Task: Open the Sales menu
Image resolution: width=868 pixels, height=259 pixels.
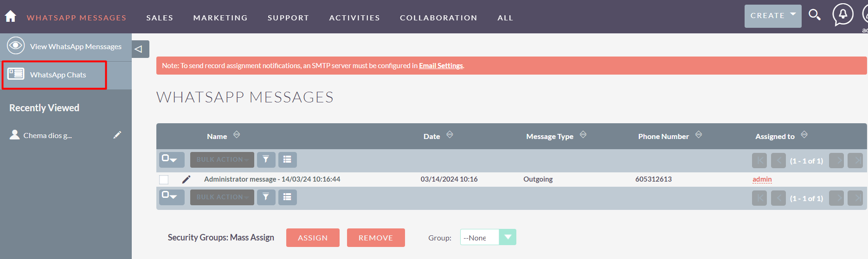Action: click(160, 18)
